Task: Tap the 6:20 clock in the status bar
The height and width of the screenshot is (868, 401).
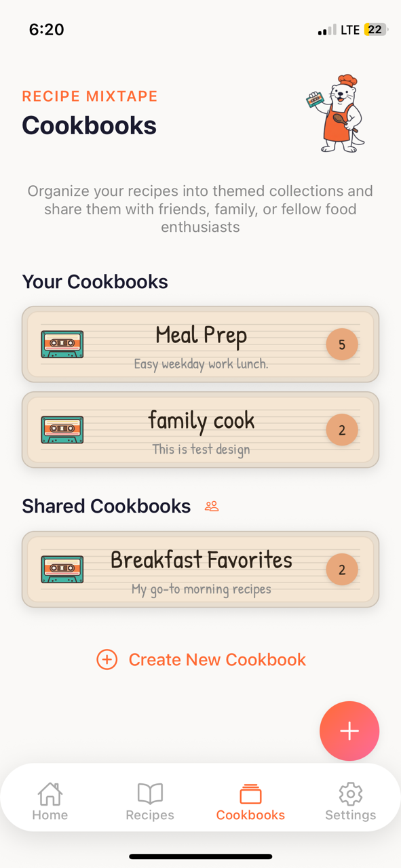Action: (46, 29)
